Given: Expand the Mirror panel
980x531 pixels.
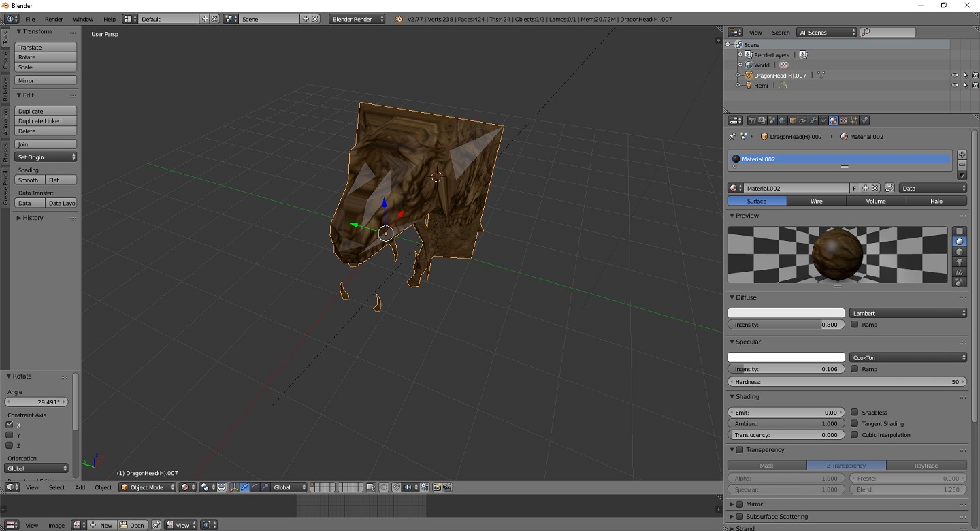Looking at the screenshot, I should click(732, 504).
